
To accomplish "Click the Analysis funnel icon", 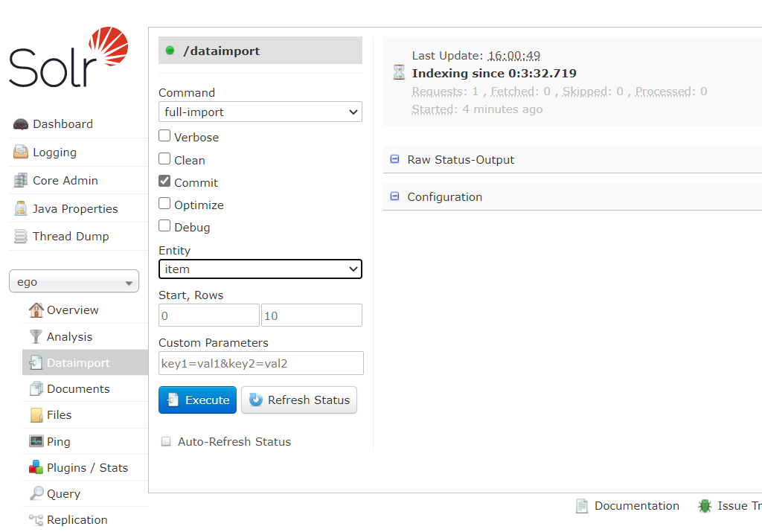I will click(36, 337).
